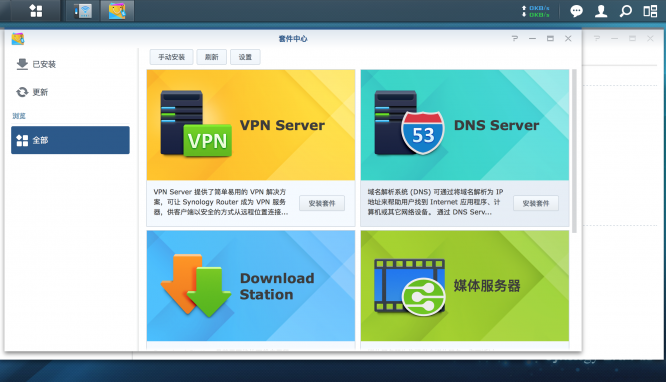Image resolution: width=666 pixels, height=382 pixels.
Task: Open the 媒体服务器 media server banner
Action: click(x=465, y=286)
